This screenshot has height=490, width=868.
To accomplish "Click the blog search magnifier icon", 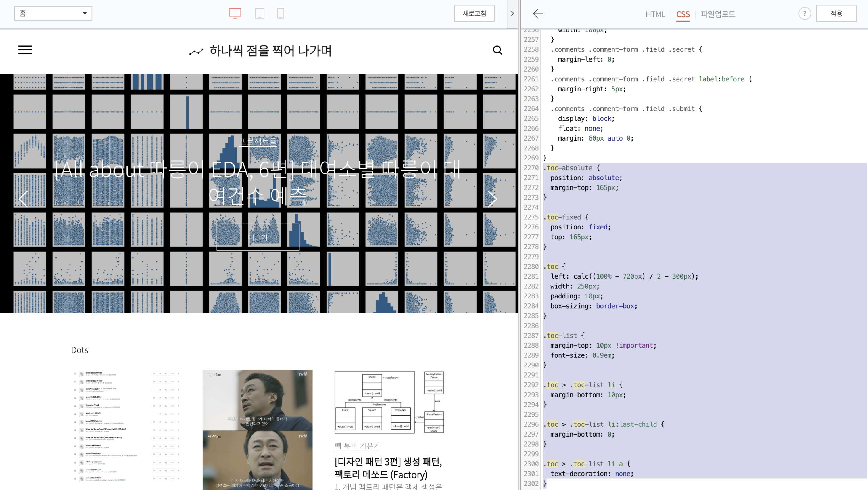I will coord(497,50).
